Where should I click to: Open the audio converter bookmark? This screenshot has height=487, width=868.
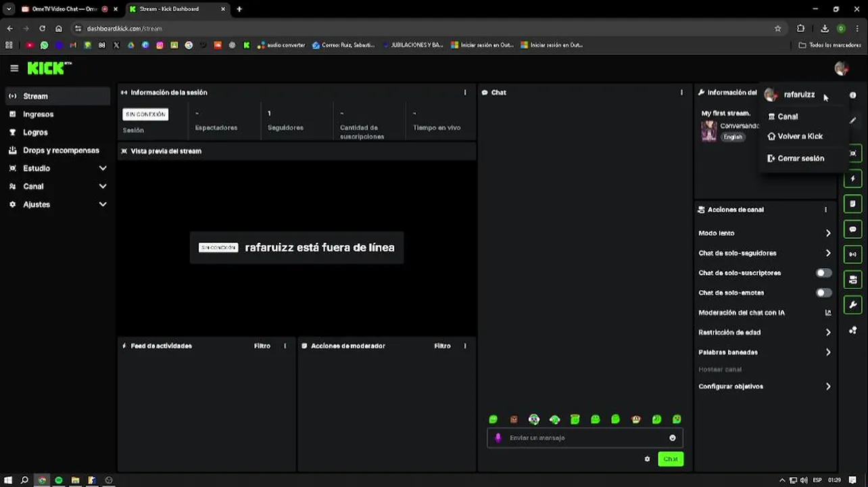pyautogui.click(x=281, y=45)
